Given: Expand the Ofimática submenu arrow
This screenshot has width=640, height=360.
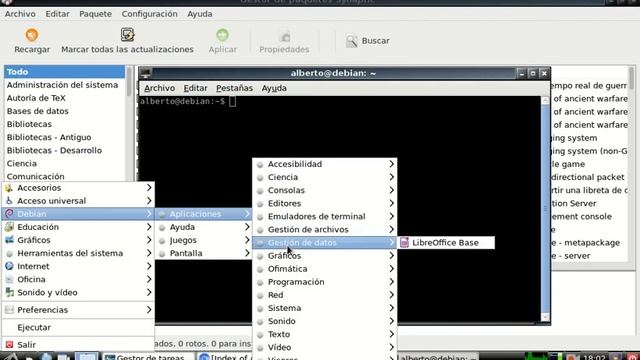Looking at the screenshot, I should point(391,269).
